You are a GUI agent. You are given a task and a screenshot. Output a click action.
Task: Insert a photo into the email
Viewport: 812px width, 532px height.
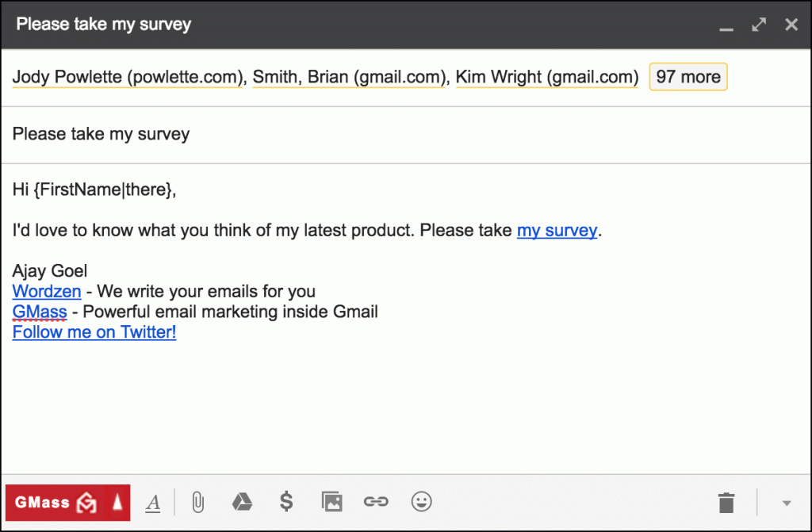(x=331, y=502)
